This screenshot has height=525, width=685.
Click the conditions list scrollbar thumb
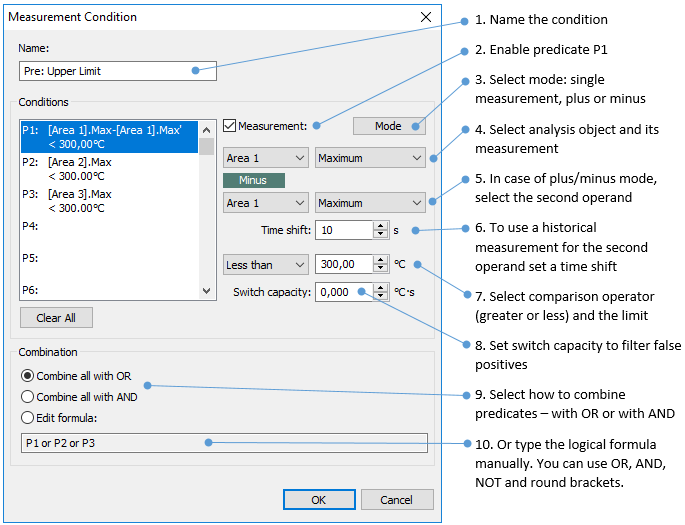tap(207, 146)
